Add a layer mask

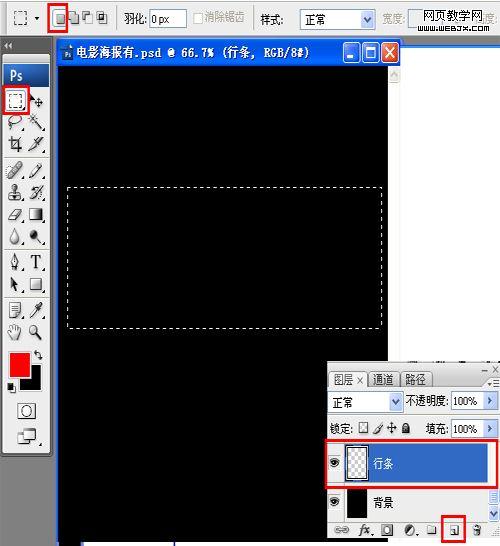387,530
